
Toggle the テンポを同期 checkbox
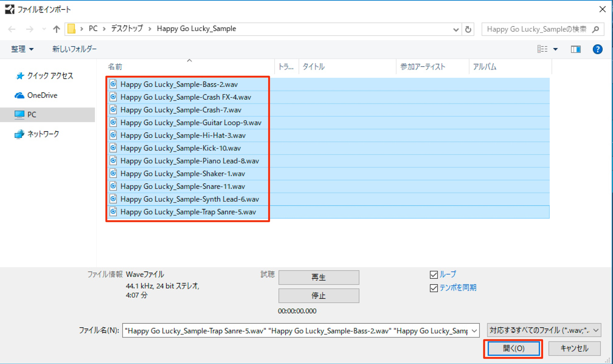click(x=434, y=288)
